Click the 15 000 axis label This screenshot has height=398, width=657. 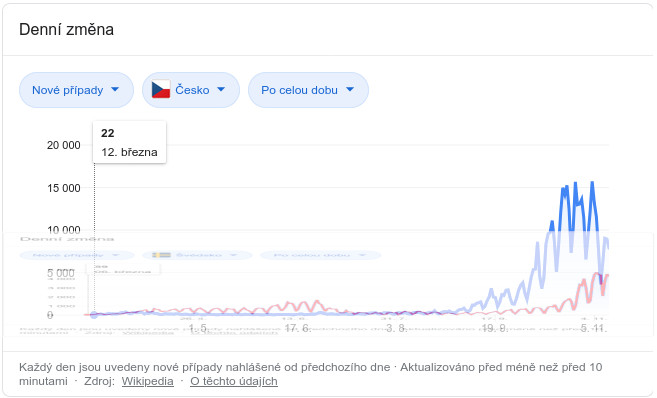click(64, 188)
